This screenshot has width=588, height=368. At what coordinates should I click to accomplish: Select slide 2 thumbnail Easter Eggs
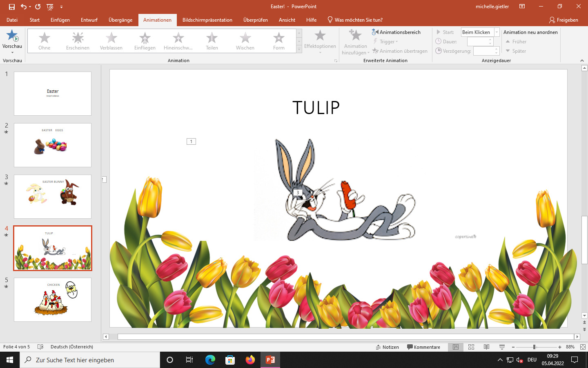53,145
